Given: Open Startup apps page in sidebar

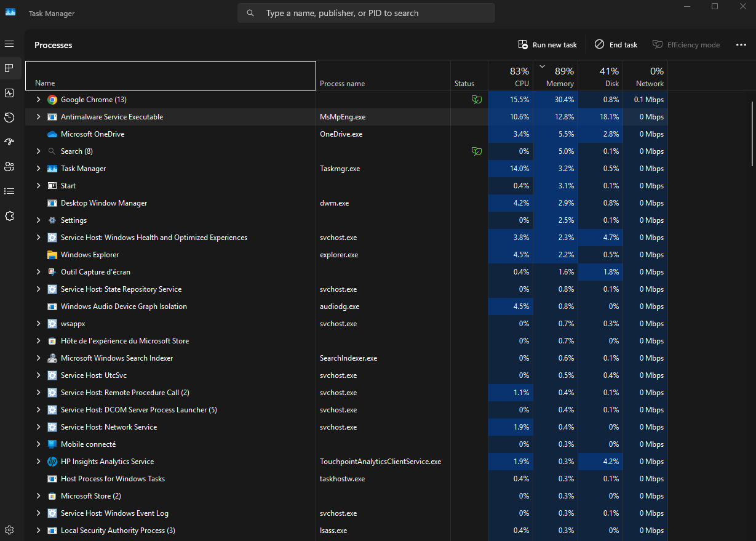Looking at the screenshot, I should pyautogui.click(x=9, y=142).
